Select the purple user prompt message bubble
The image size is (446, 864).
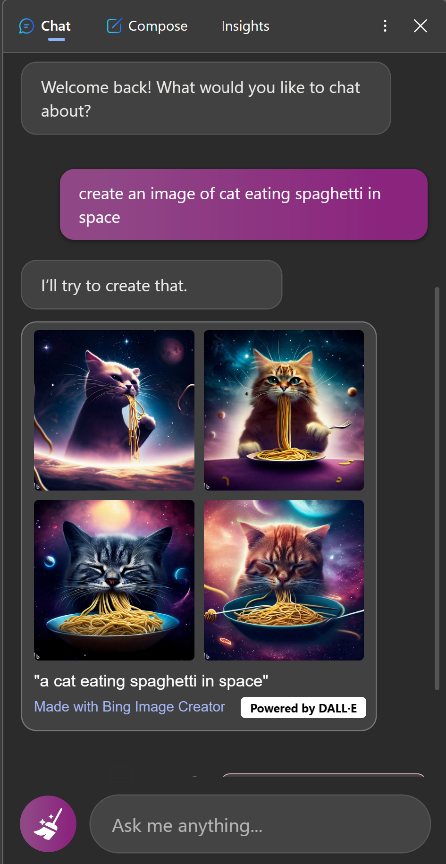pyautogui.click(x=244, y=204)
